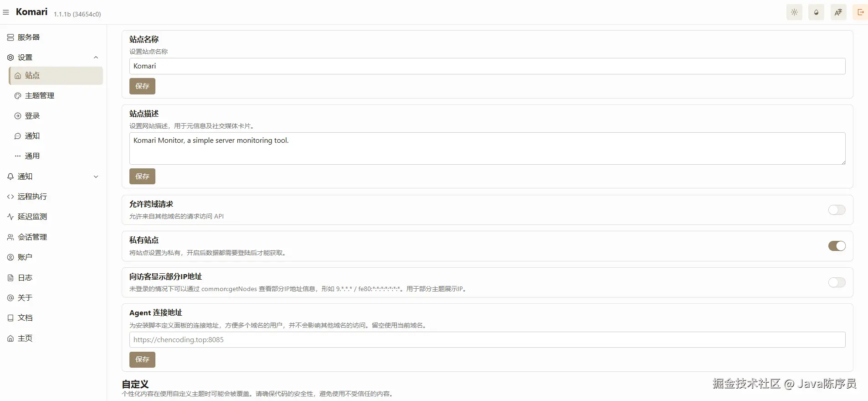Viewport: 868px width, 401px height.
Task: Click the textarea resize handle corner
Action: pyautogui.click(x=843, y=162)
